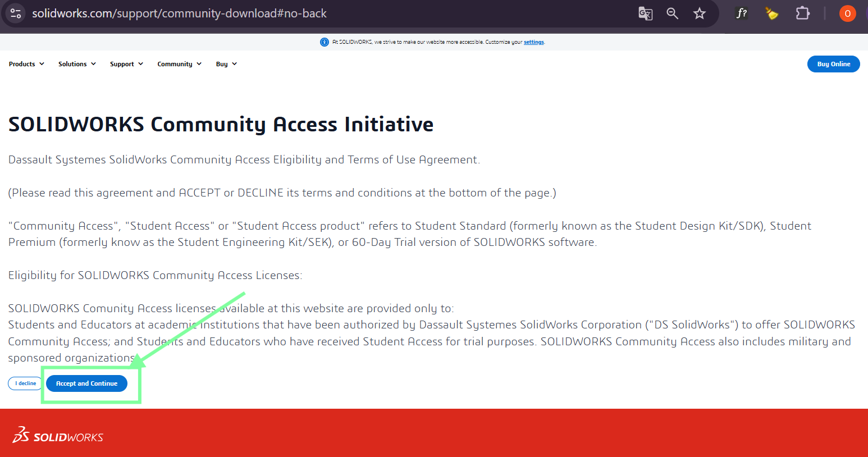Click the Buy Online button
The height and width of the screenshot is (457, 868).
[x=833, y=64]
